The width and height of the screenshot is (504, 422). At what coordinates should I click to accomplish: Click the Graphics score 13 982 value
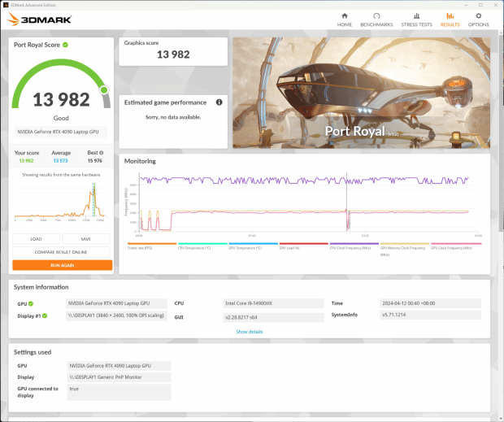[173, 54]
